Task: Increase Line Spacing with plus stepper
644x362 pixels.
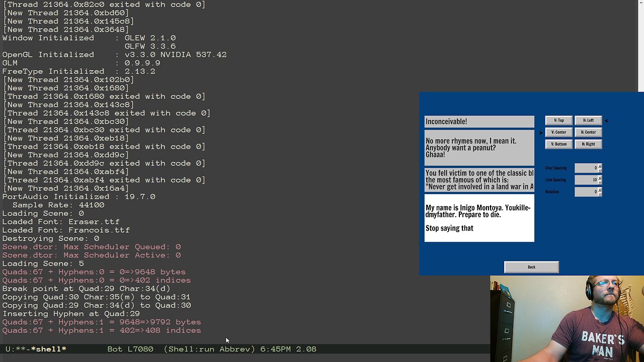Action: coord(600,177)
